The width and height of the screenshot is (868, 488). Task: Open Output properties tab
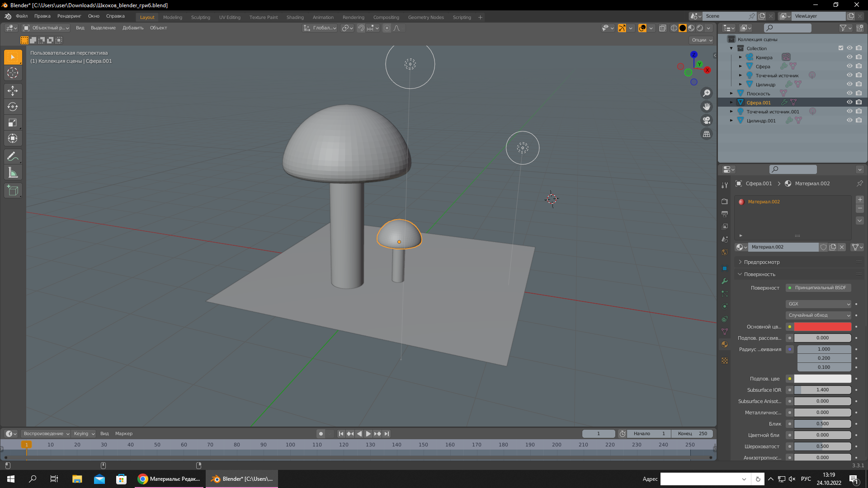(x=725, y=214)
